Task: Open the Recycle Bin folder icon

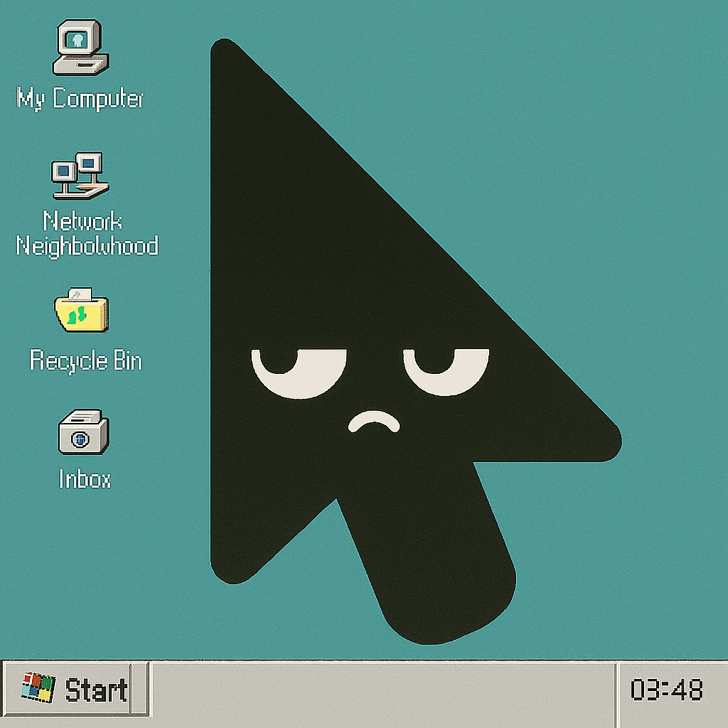Action: [81, 310]
